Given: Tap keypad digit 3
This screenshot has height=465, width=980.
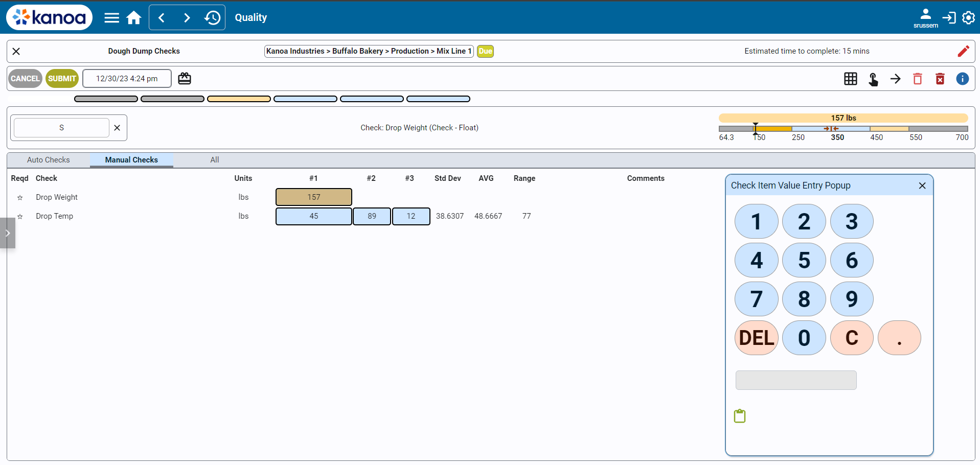Looking at the screenshot, I should [852, 221].
